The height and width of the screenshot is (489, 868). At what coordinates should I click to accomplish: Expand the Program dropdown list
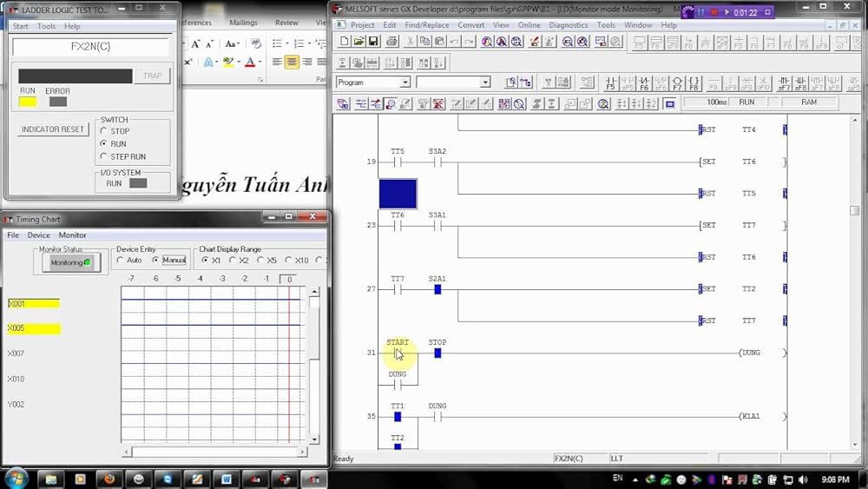click(x=404, y=83)
